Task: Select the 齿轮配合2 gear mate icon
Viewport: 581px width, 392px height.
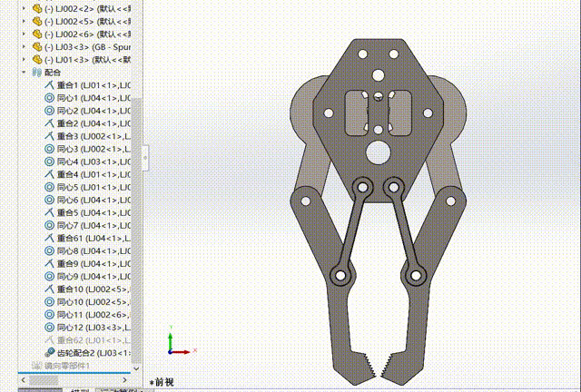Action: [49, 352]
